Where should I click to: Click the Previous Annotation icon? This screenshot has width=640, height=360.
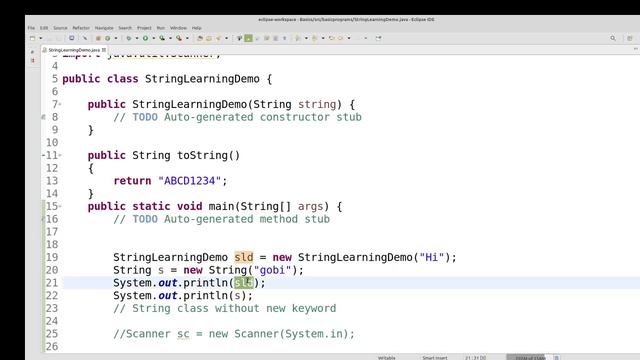point(315,38)
